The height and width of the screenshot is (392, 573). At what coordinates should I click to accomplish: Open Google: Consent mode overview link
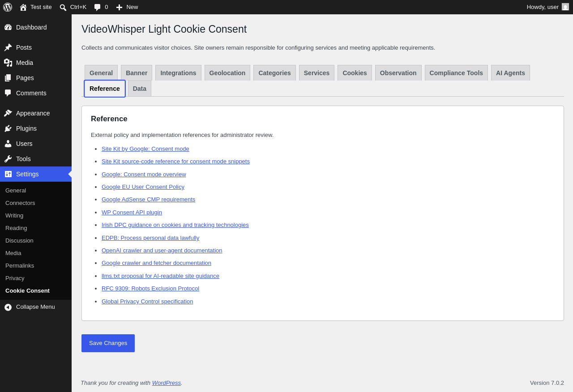coord(144,175)
